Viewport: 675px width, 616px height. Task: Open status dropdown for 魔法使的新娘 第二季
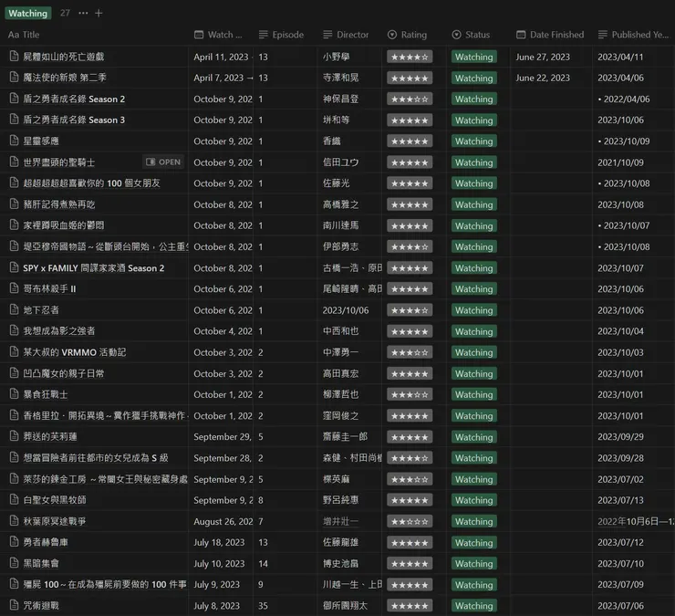tap(474, 78)
